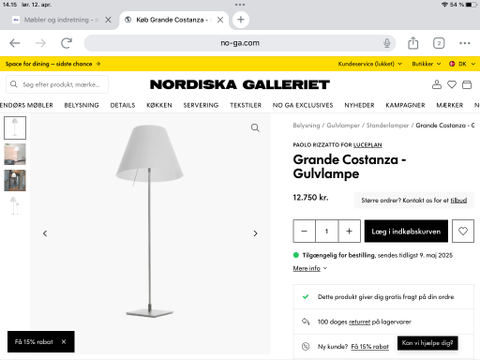Add product to wishlist heart button

click(x=463, y=231)
